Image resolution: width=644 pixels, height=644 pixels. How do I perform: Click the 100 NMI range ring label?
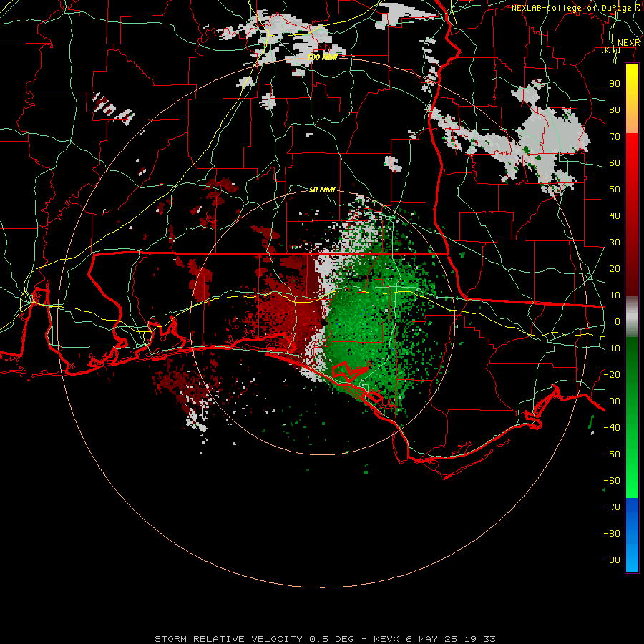(x=323, y=57)
